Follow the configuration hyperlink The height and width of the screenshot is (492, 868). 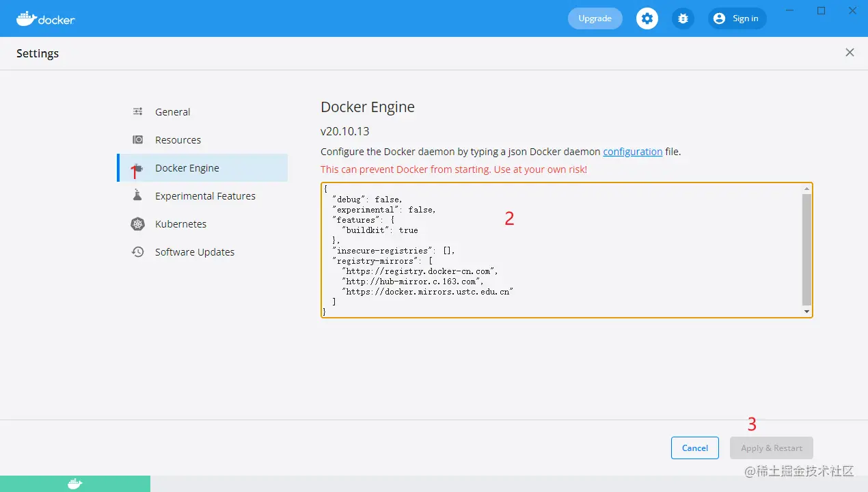(632, 152)
